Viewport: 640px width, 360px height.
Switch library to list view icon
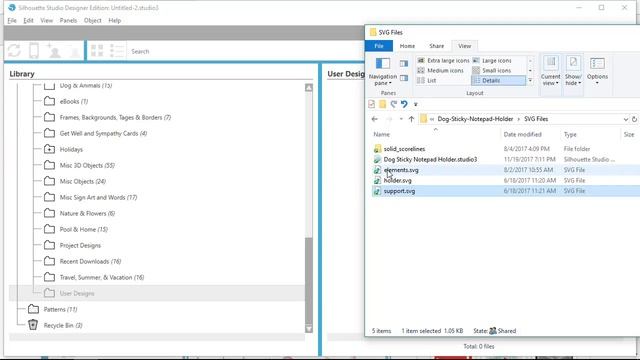point(116,51)
